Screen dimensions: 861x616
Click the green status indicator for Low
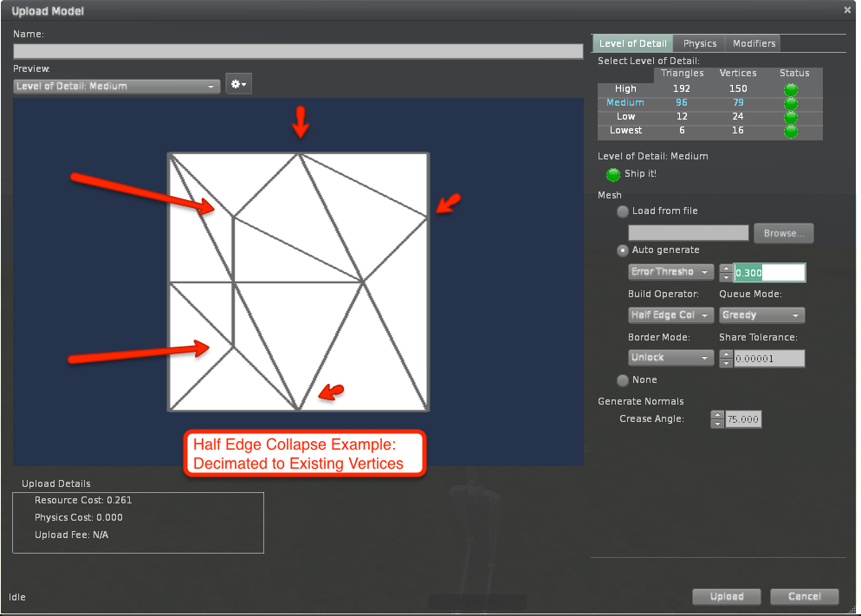tap(790, 117)
